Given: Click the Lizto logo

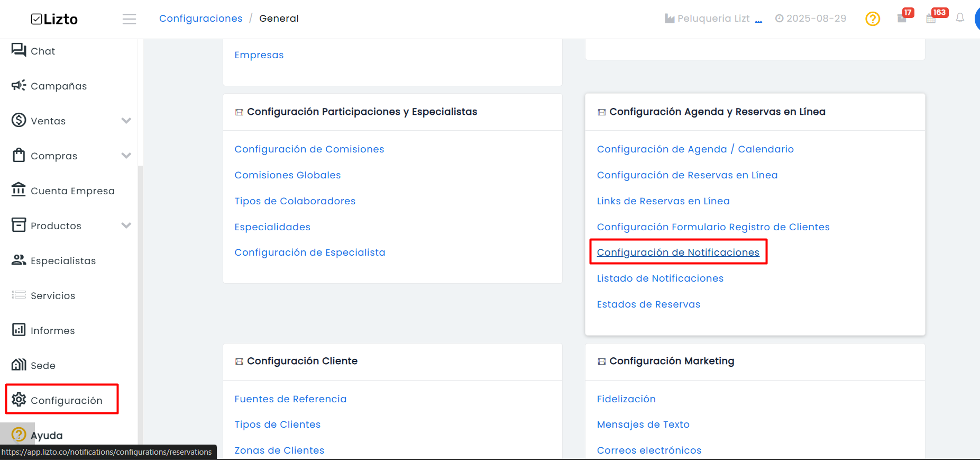Looking at the screenshot, I should pyautogui.click(x=54, y=19).
